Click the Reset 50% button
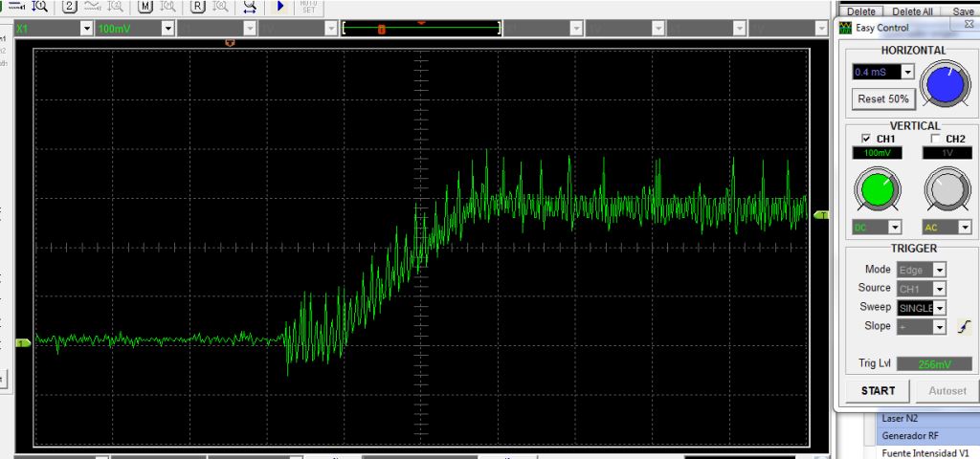The height and width of the screenshot is (459, 980). tap(883, 98)
